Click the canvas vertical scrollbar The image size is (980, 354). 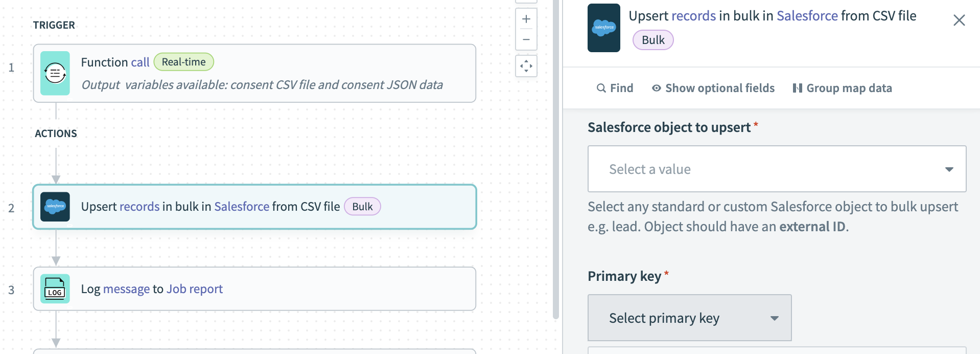[x=556, y=159]
